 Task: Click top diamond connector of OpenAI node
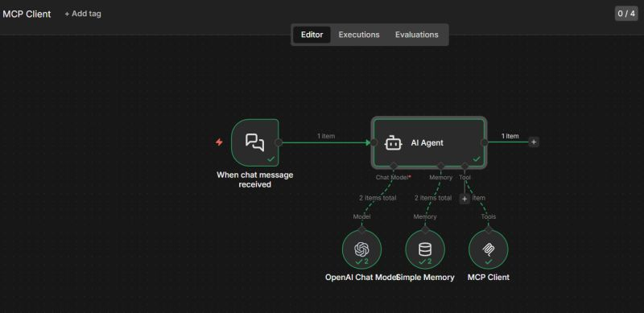[x=361, y=229]
